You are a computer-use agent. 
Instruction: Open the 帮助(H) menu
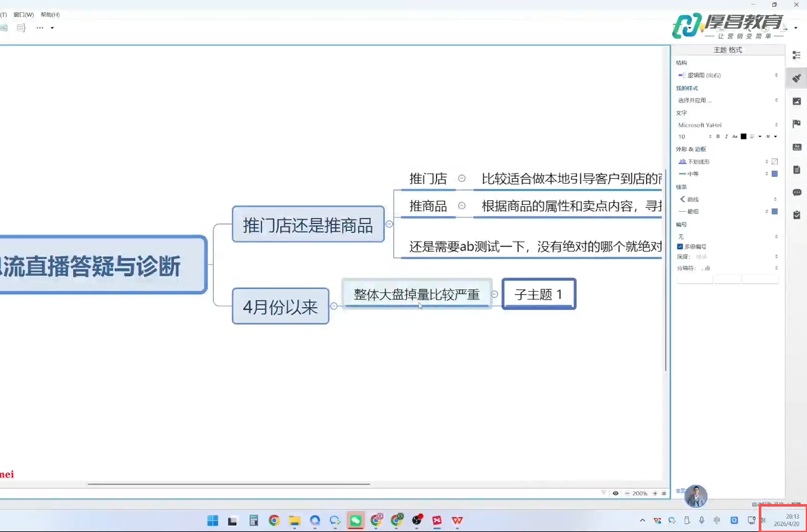tap(50, 15)
